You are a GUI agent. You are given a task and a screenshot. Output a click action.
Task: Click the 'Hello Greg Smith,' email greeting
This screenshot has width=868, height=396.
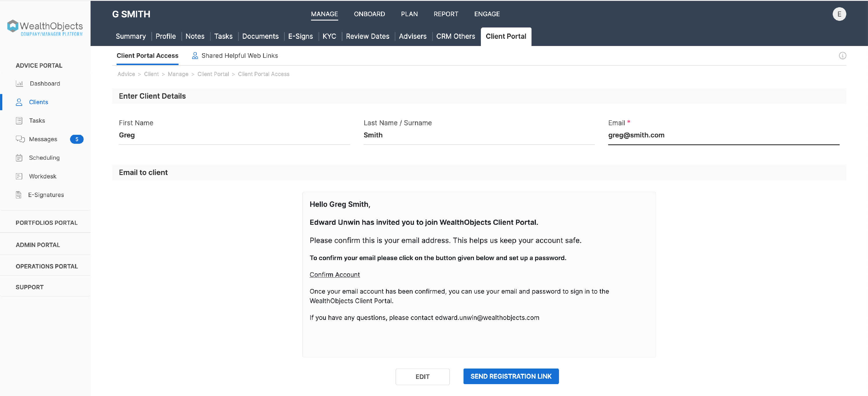tap(340, 204)
